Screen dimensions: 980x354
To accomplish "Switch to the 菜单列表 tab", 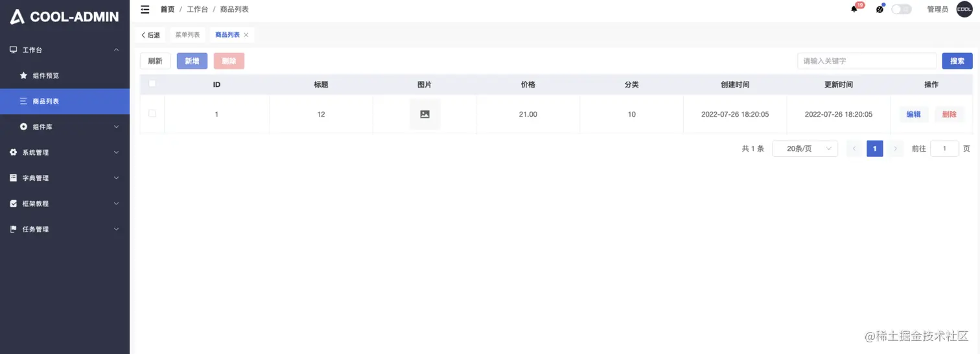I will 187,35.
